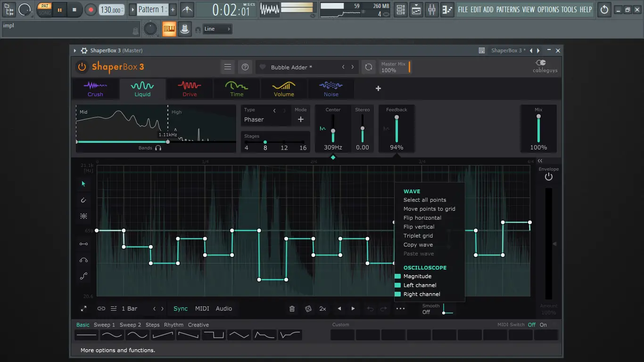Image resolution: width=644 pixels, height=362 pixels.
Task: Click the trash icon to clear wave
Action: coord(292,309)
